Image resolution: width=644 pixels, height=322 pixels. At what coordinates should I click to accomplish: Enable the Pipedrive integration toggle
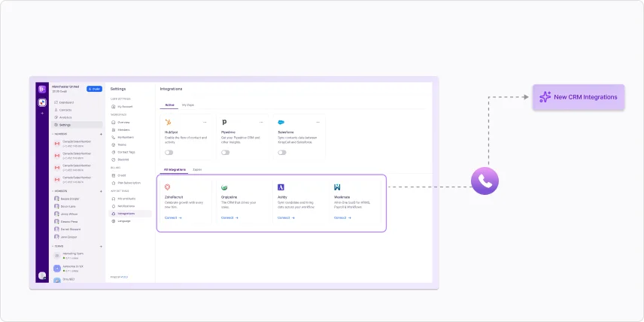pyautogui.click(x=226, y=153)
